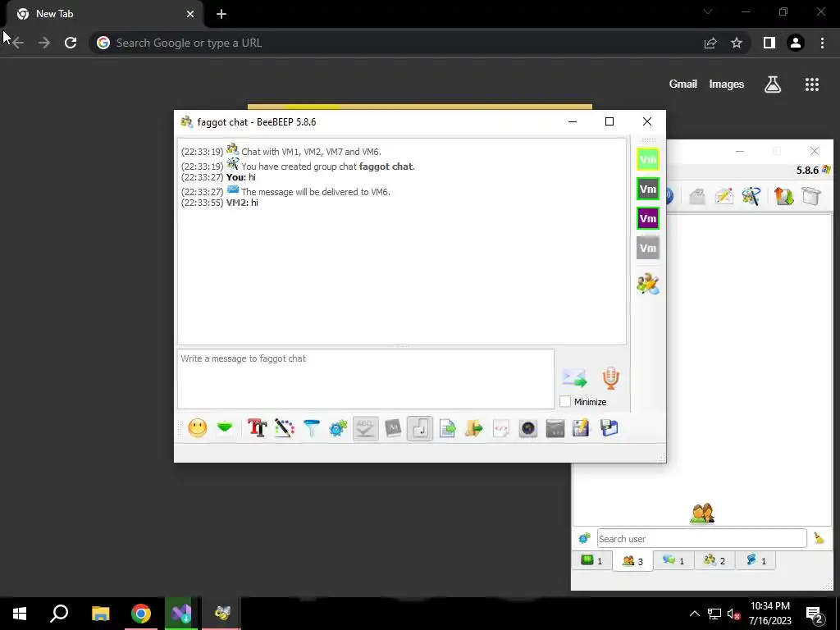Open the message filter funnel icon
840x630 pixels.
311,428
